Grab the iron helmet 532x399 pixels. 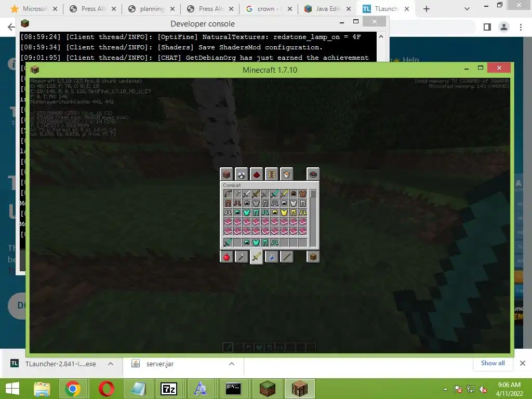[284, 203]
